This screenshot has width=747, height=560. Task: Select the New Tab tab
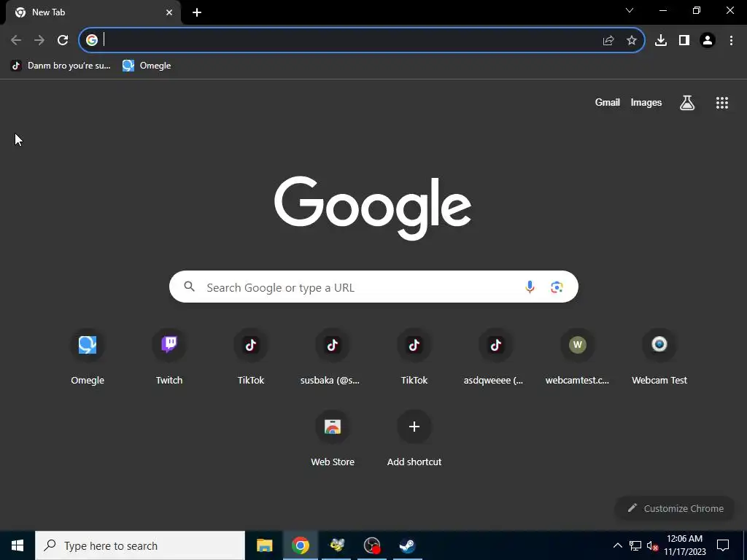click(x=93, y=12)
